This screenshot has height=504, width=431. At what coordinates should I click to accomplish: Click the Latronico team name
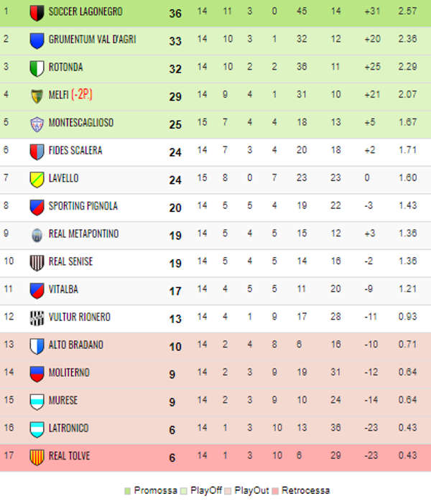point(68,429)
